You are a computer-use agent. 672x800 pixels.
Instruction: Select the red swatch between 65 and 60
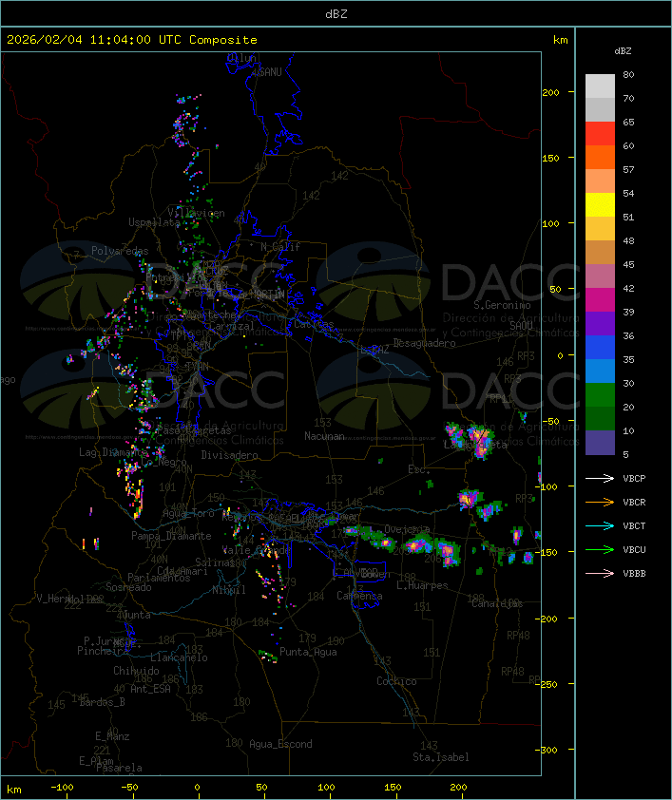click(x=600, y=134)
